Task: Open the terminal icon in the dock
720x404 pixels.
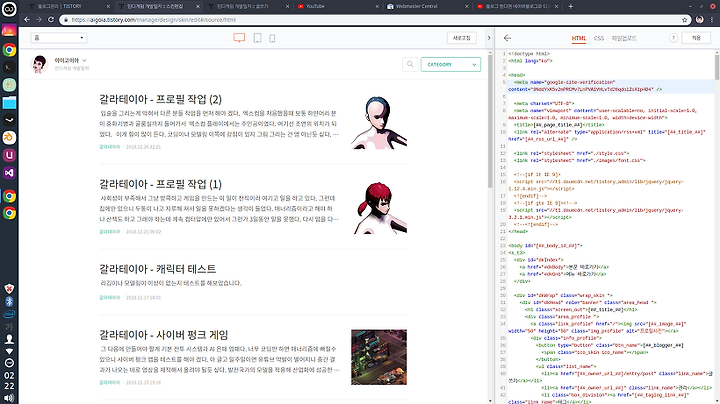Action: pyautogui.click(x=9, y=67)
